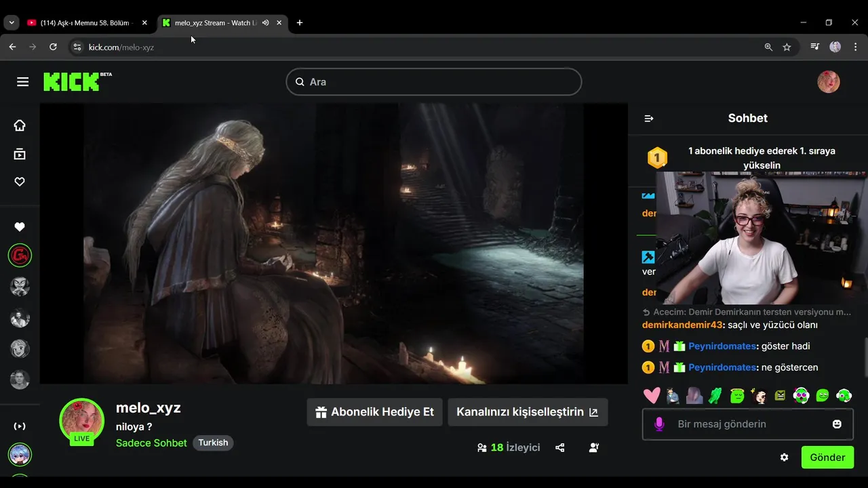Close the YouTube tab
This screenshot has height=488, width=868.
(144, 22)
